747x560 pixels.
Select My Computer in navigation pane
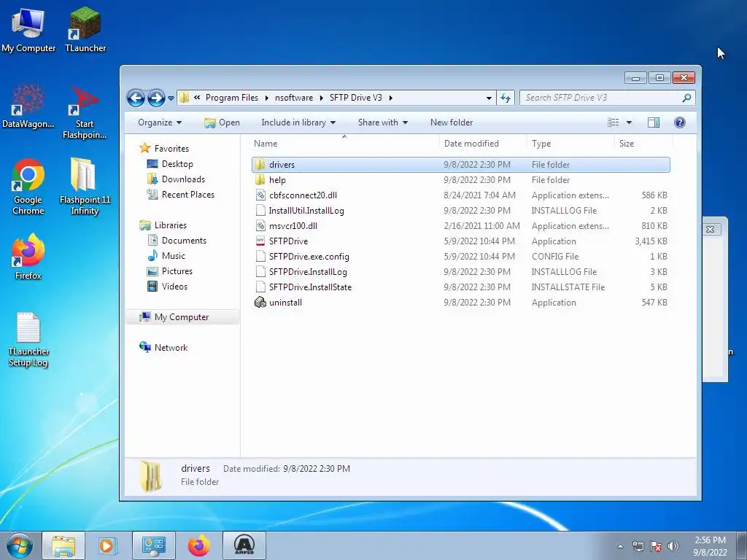pos(182,317)
